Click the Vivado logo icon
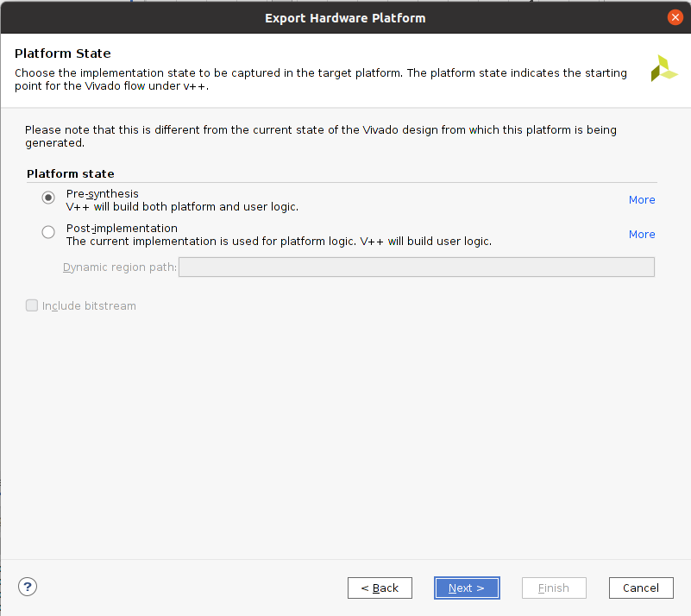691x616 pixels. 663,68
